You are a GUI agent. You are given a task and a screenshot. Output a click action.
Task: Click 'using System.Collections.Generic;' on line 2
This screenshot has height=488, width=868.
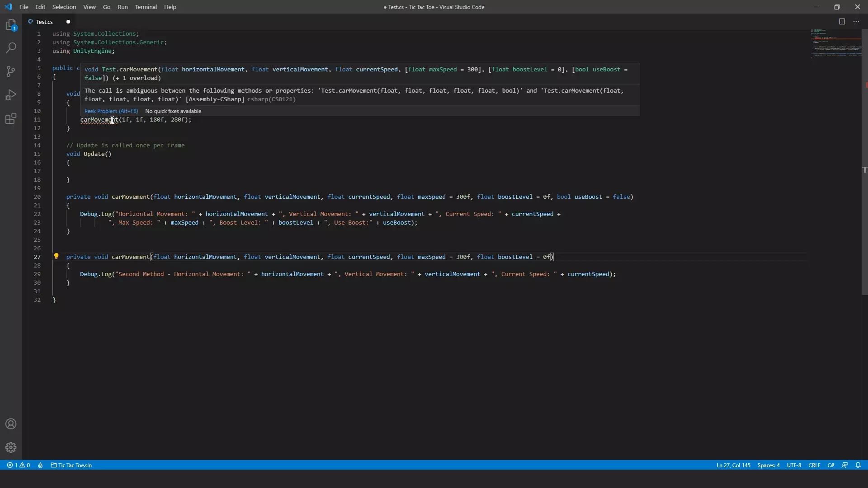[x=110, y=42]
